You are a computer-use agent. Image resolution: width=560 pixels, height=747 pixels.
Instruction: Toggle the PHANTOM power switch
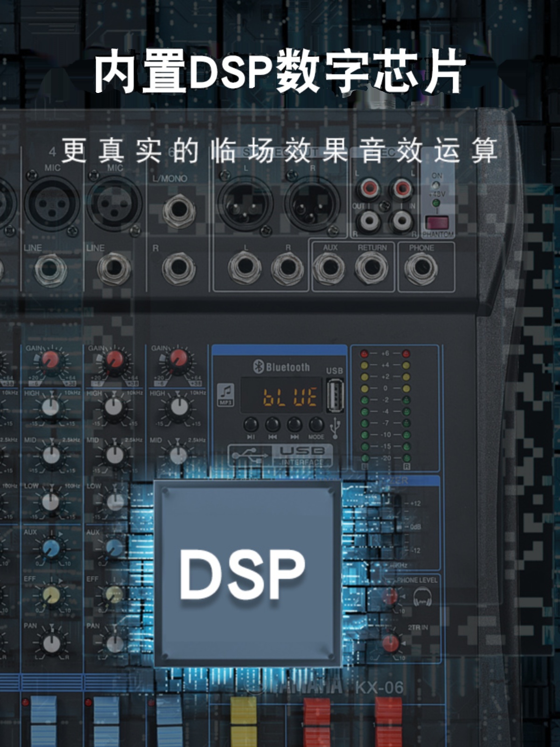[x=436, y=223]
